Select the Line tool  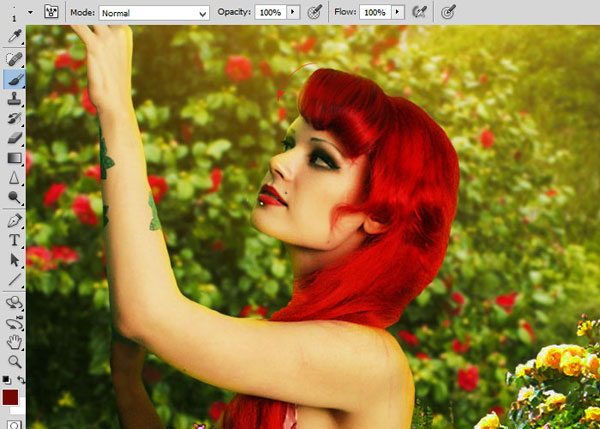(15, 279)
